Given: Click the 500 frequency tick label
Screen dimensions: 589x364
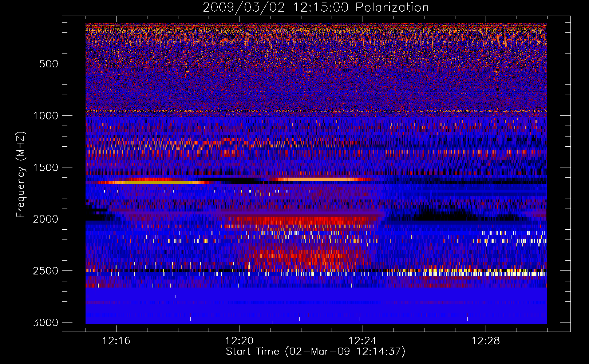Looking at the screenshot, I should click(x=48, y=64).
